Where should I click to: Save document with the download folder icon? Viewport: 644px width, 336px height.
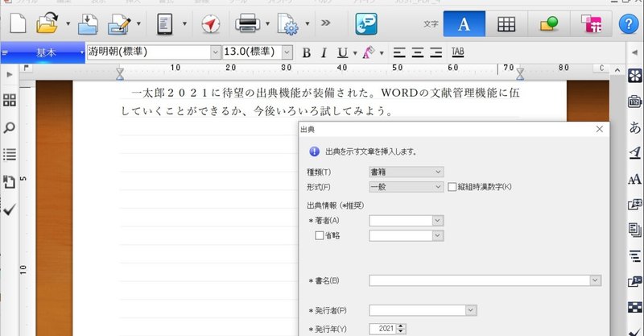[x=88, y=23]
